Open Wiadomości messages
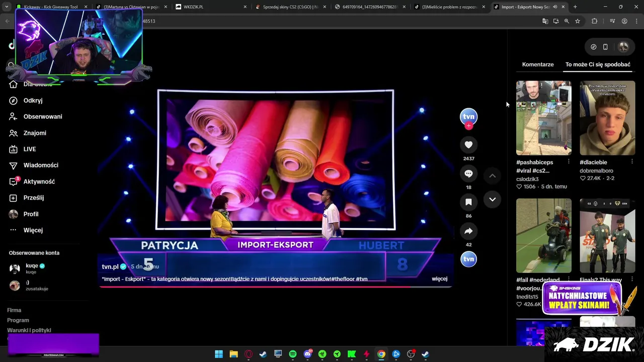The image size is (644, 362). coord(33,165)
